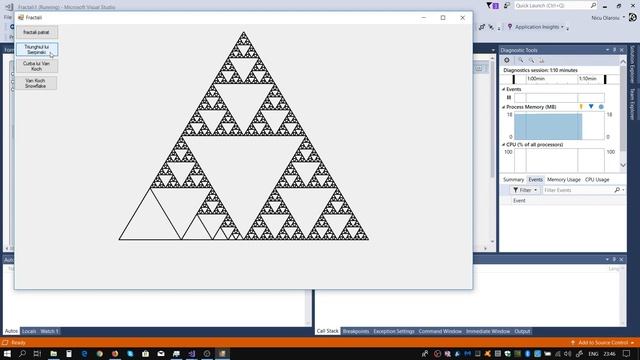640x360 pixels.
Task: Open Task View on the taskbar
Action: 37,353
